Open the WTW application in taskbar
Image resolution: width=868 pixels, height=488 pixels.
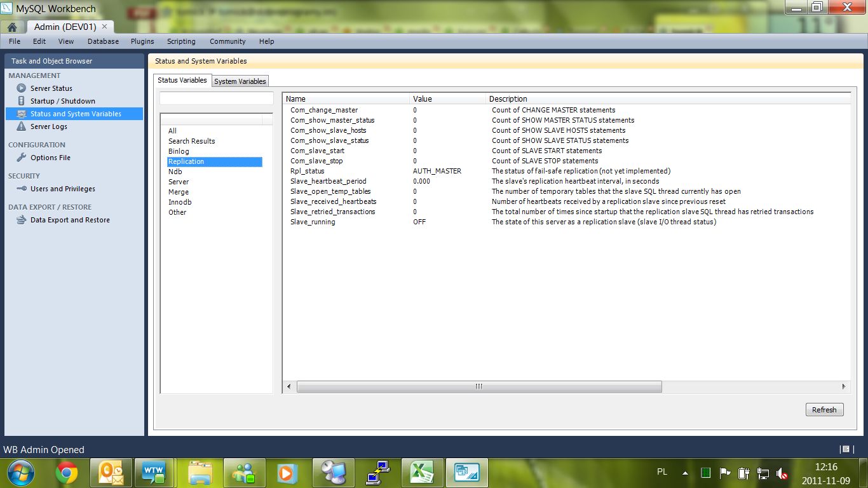tap(153, 473)
